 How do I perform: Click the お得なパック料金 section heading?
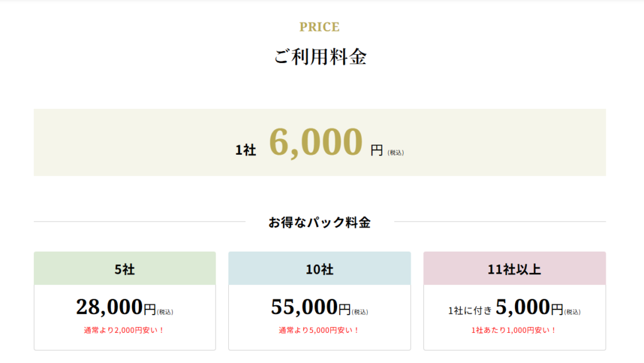click(319, 222)
